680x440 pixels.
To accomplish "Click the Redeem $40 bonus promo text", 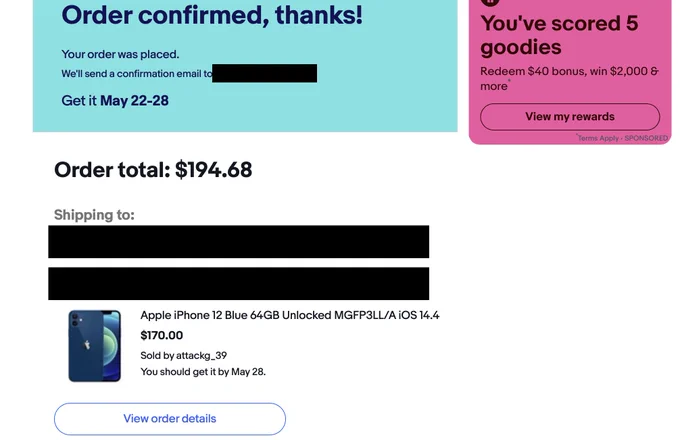I will [x=569, y=78].
